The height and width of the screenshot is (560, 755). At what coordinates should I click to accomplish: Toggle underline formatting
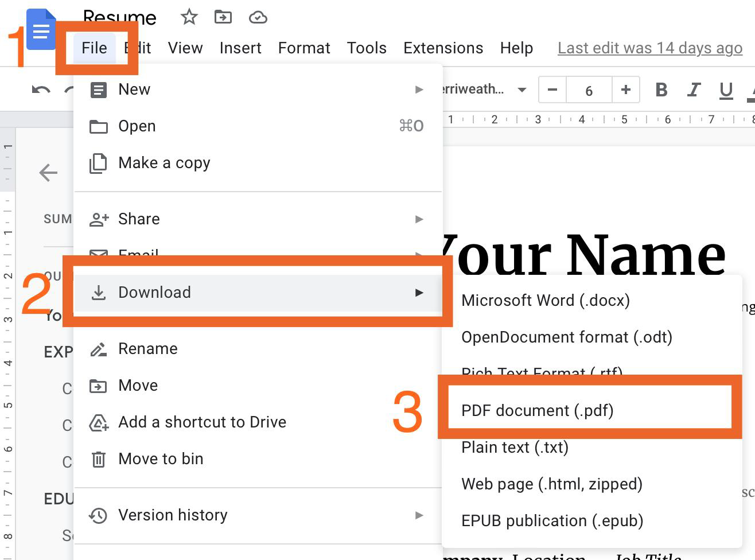726,90
